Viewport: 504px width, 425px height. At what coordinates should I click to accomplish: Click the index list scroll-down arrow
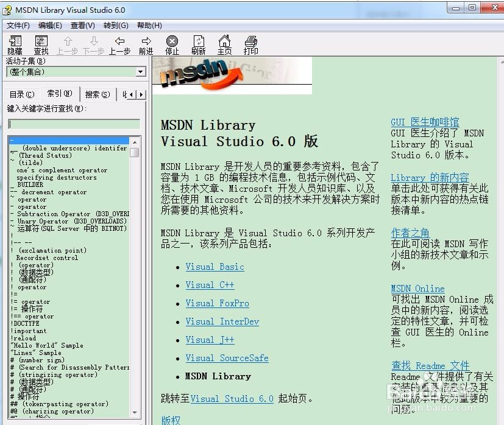pyautogui.click(x=135, y=412)
